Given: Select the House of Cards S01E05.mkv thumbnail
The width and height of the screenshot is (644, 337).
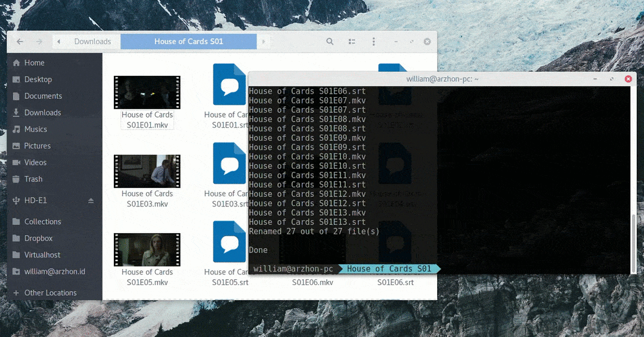Looking at the screenshot, I should (147, 250).
